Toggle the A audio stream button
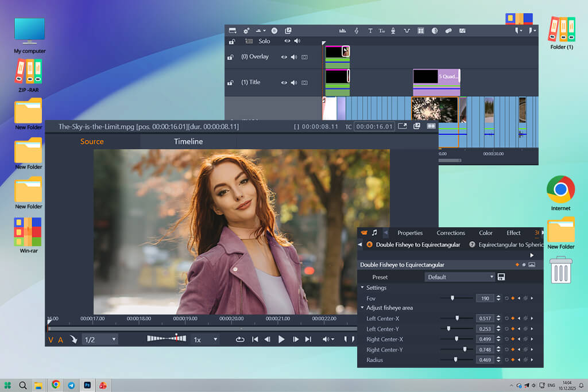 point(60,340)
